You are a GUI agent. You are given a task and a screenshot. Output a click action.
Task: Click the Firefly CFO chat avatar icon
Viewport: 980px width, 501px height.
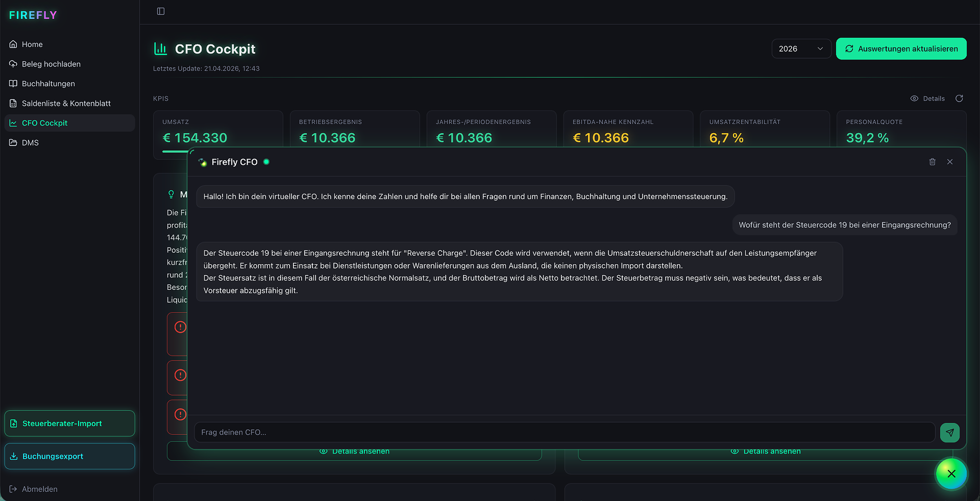click(203, 162)
